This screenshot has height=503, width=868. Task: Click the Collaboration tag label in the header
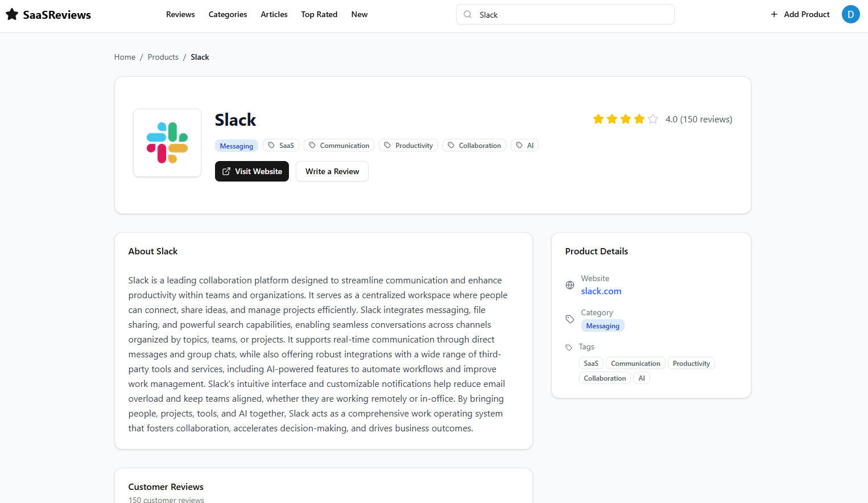tap(480, 145)
